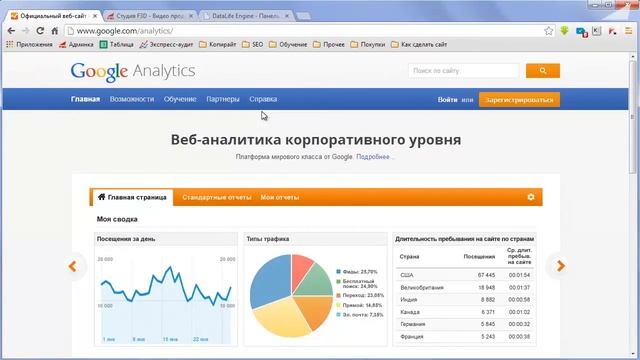Click the green Бесплатный поиск legend square
This screenshot has width=640, height=360.
(338, 282)
